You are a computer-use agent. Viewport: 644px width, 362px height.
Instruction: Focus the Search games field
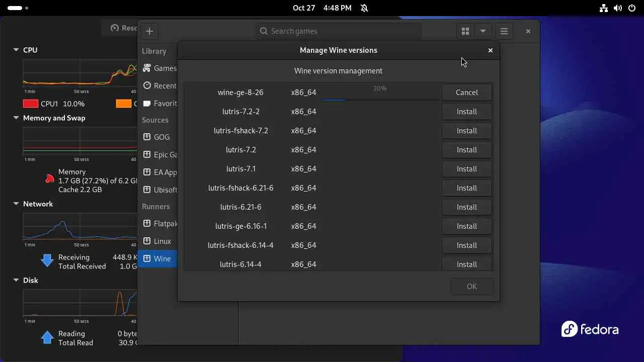pos(338,31)
